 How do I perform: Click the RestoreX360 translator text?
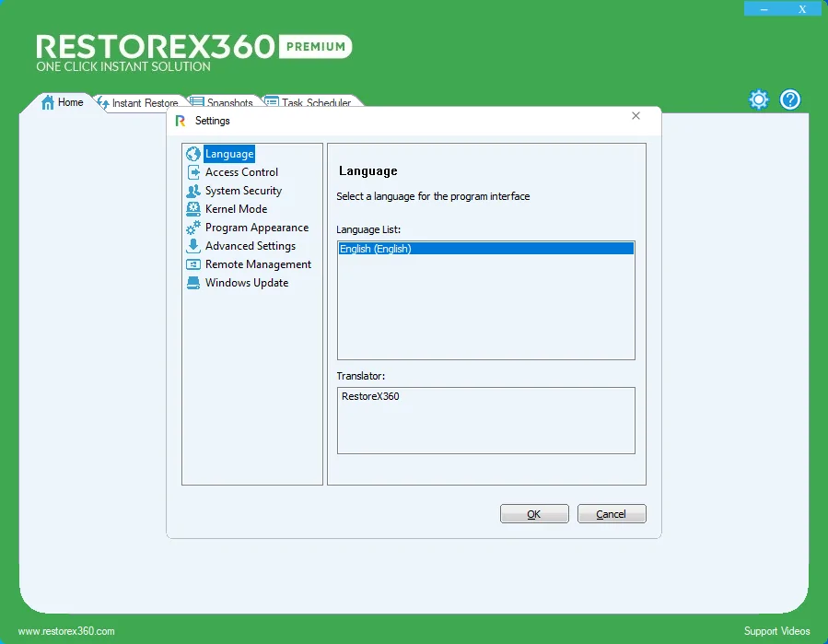point(370,396)
